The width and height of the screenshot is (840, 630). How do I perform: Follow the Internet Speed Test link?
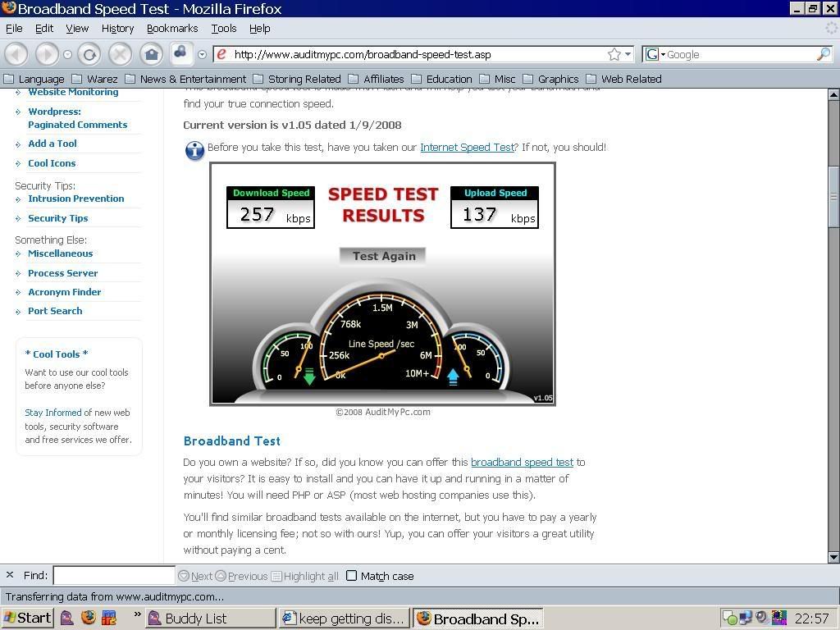click(467, 147)
